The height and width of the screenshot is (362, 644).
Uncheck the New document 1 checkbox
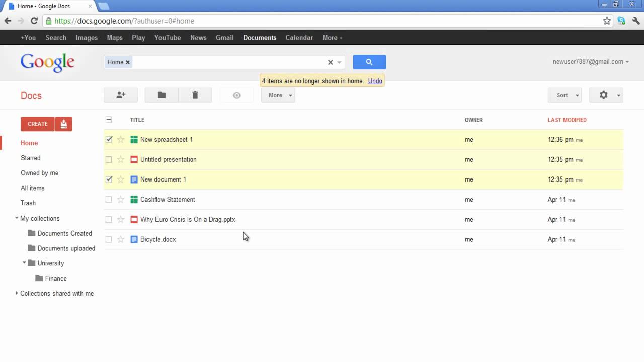tap(109, 179)
